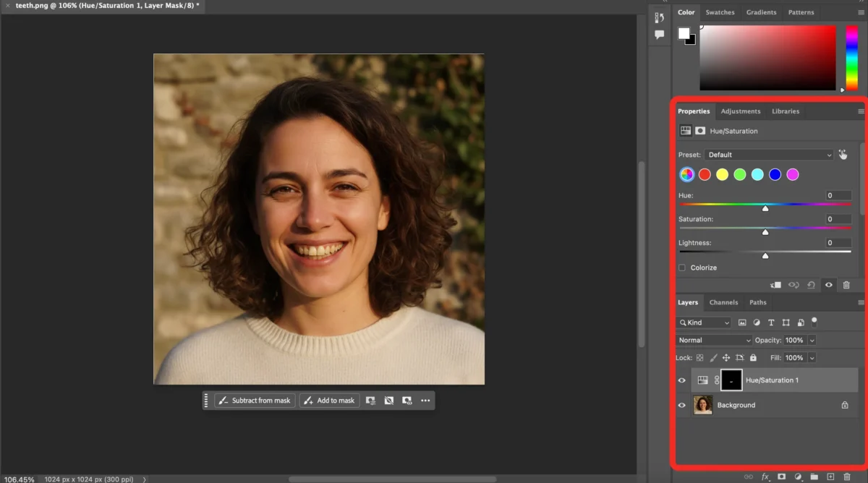Open the Preset dropdown in Properties
868x483 pixels.
coord(769,154)
